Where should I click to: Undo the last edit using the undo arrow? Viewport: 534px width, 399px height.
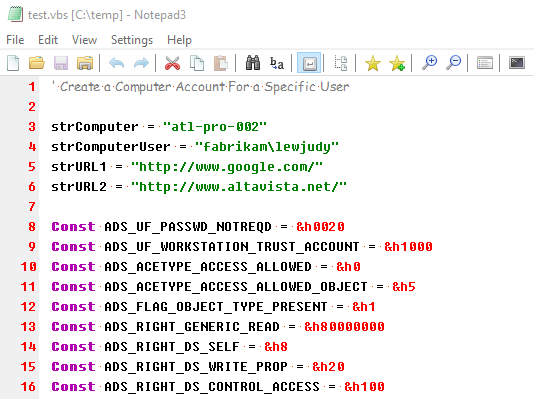pos(116,63)
